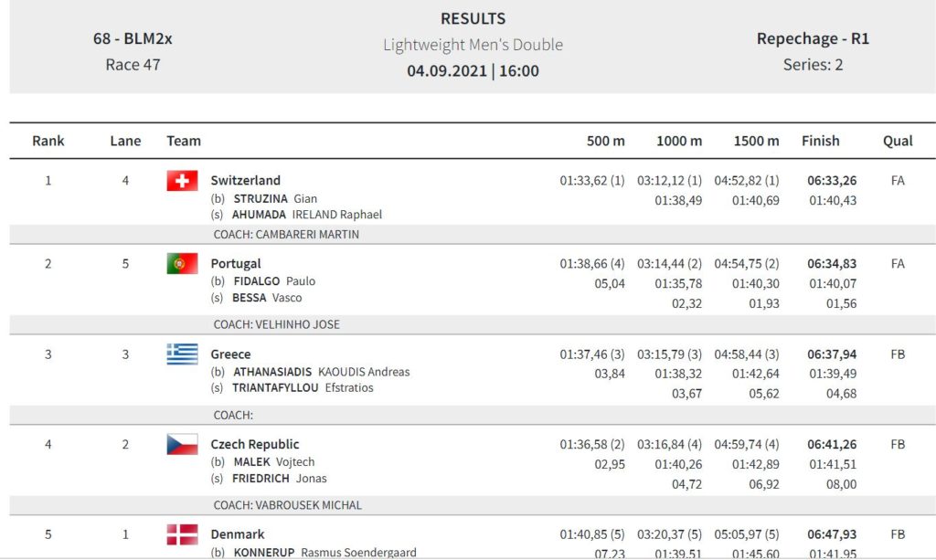Click the Finish column header
The height and width of the screenshot is (560, 936).
pyautogui.click(x=820, y=141)
